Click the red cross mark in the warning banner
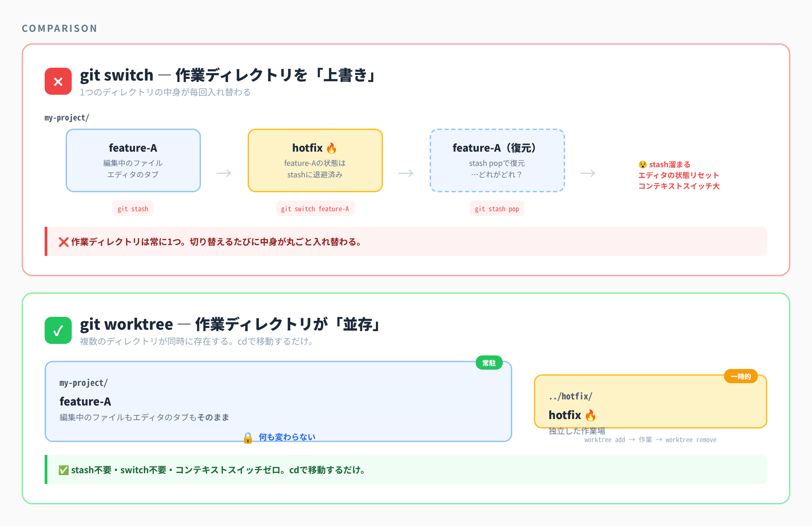This screenshot has width=812, height=526. tap(64, 242)
